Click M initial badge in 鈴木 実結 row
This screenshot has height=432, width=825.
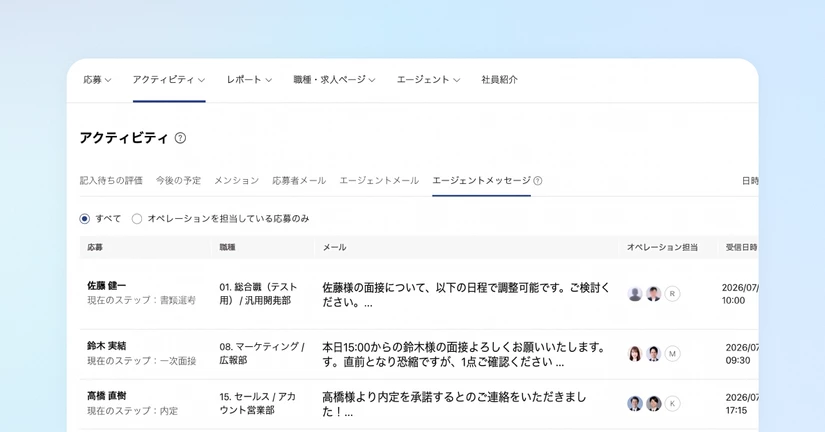coord(672,354)
